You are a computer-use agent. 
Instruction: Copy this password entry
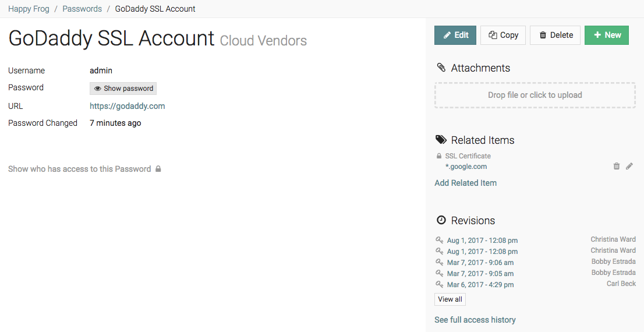click(x=503, y=35)
